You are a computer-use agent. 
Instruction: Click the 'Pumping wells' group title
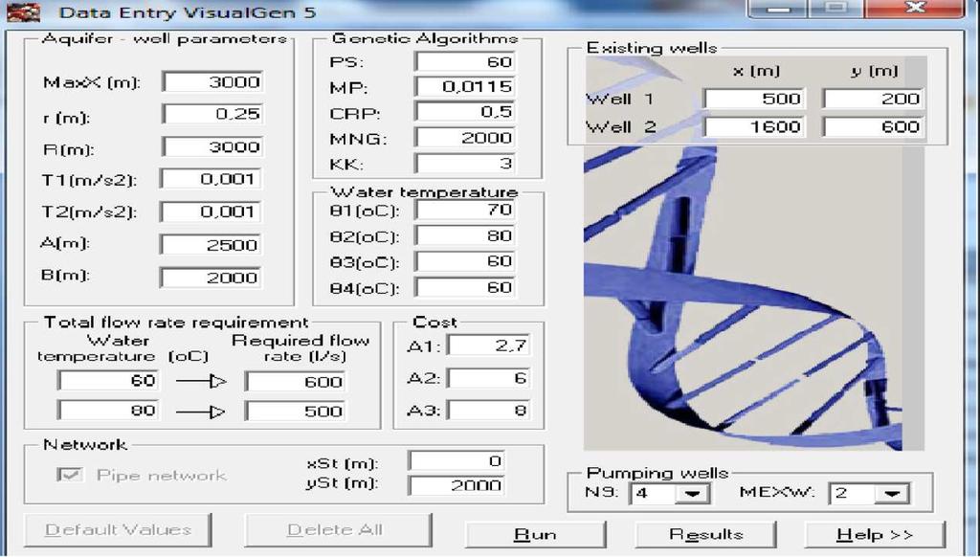click(657, 473)
